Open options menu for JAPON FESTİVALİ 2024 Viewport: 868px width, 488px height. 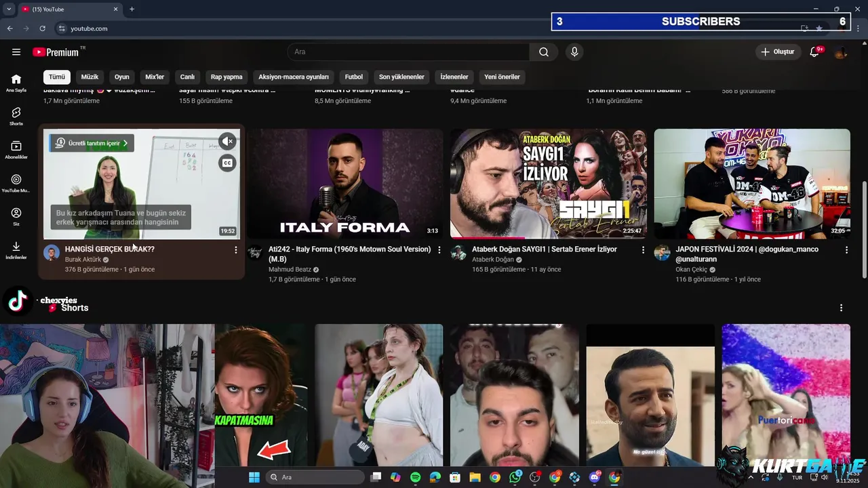[x=846, y=250]
